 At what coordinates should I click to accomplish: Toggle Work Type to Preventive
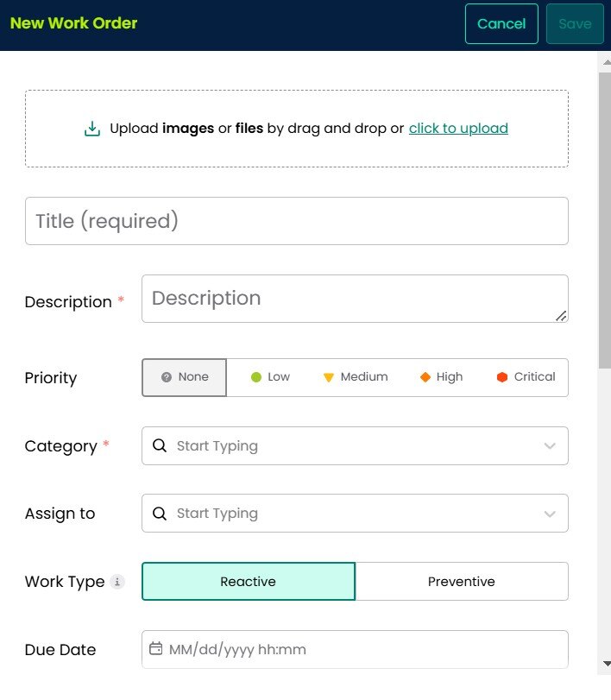click(462, 581)
